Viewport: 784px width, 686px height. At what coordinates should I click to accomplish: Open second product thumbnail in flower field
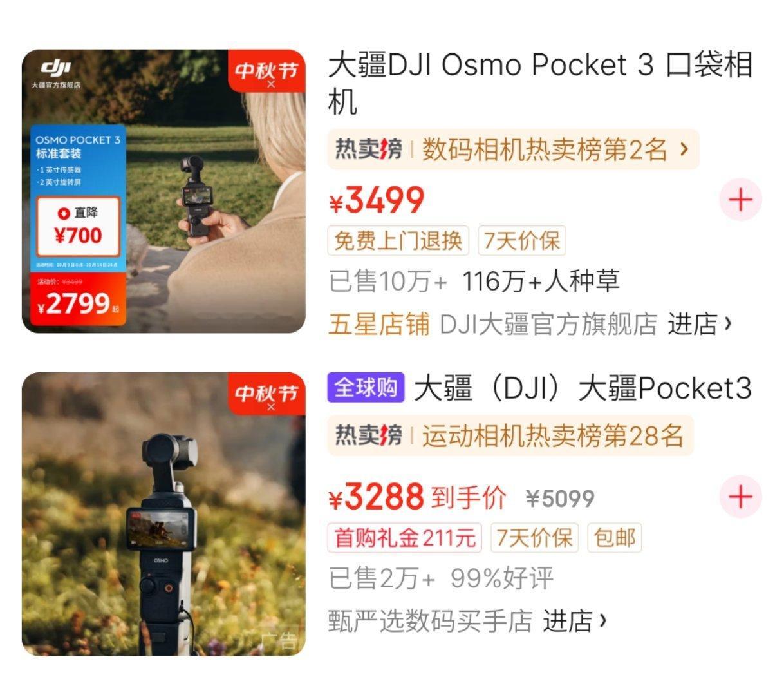pos(163,514)
